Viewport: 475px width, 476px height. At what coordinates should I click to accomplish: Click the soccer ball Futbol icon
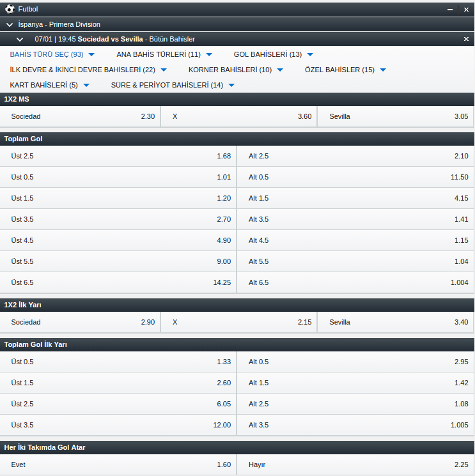click(10, 9)
